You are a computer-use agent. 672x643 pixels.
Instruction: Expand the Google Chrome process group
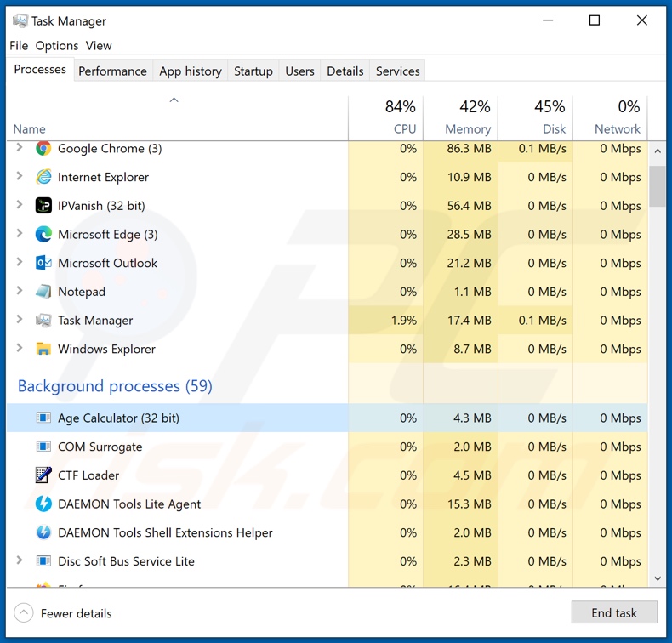pos(20,148)
